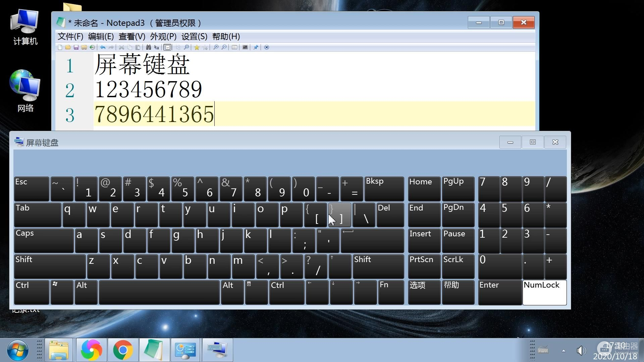Image resolution: width=644 pixels, height=362 pixels.
Task: Click the Find binoculars icon
Action: click(148, 47)
